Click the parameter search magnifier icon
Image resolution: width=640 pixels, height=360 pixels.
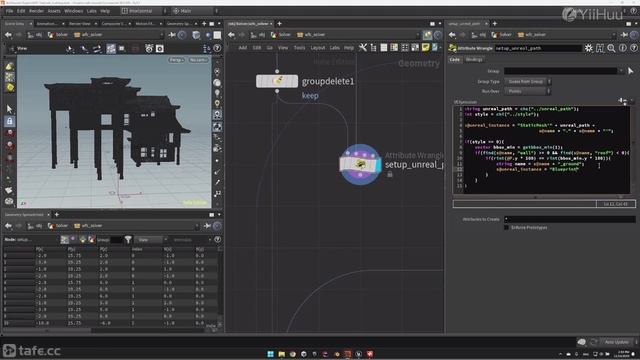tap(611, 48)
